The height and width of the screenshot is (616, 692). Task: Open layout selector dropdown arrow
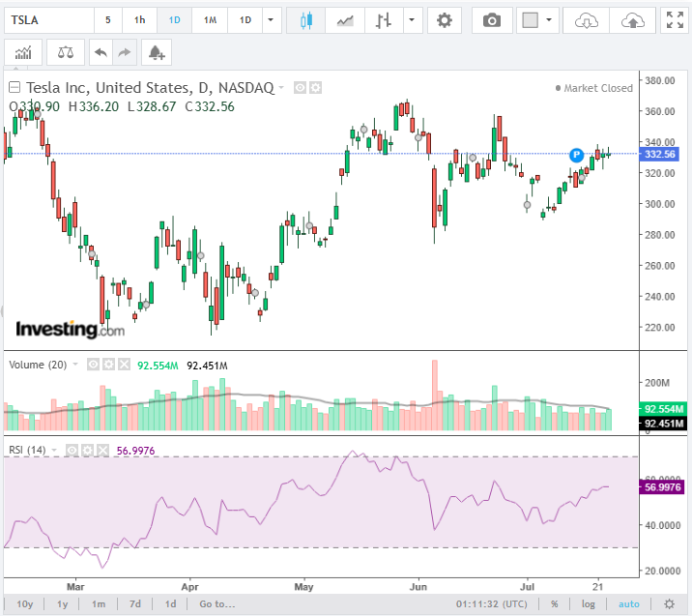pos(549,20)
